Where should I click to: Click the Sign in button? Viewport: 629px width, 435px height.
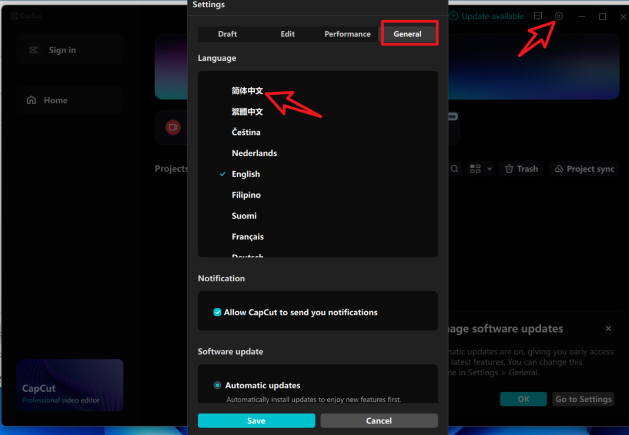[x=62, y=50]
